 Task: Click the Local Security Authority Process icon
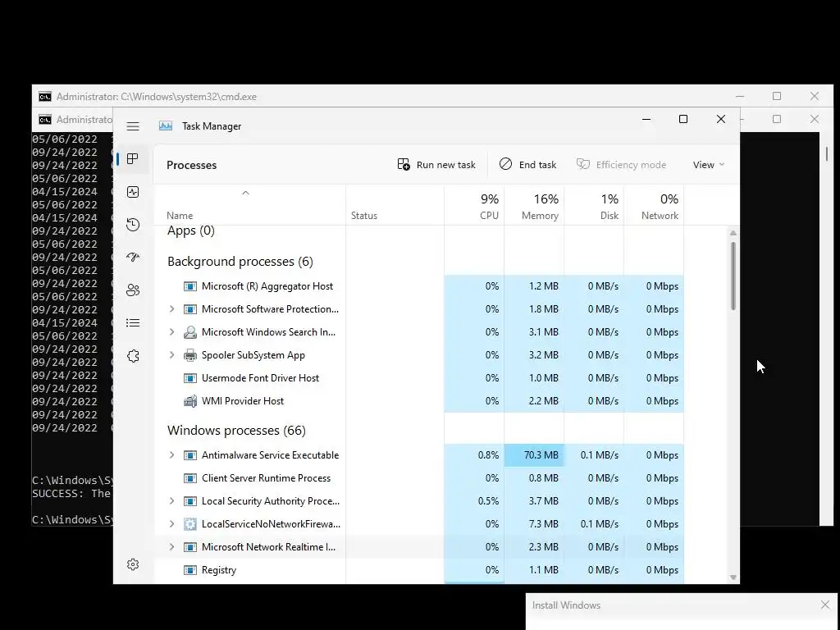click(189, 501)
